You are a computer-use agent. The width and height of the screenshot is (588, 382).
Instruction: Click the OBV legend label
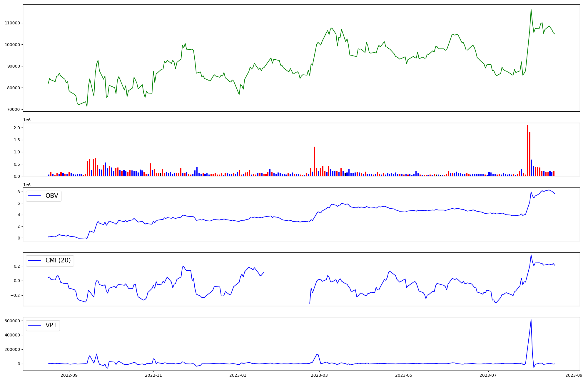tap(52, 196)
